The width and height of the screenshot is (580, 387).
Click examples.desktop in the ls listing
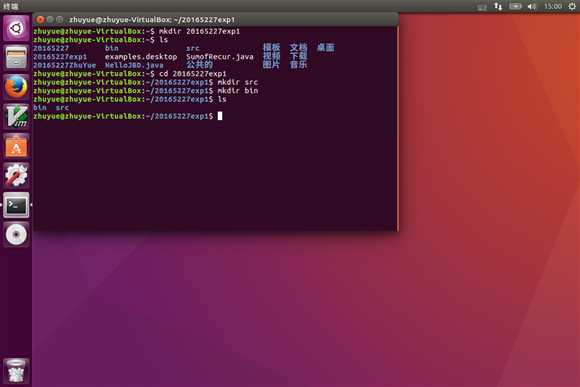141,57
